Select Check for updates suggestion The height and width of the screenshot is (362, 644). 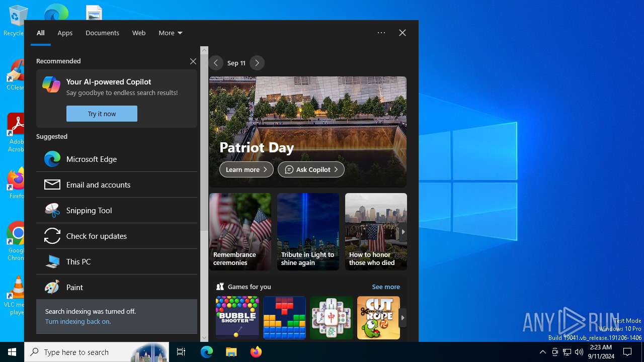(117, 236)
